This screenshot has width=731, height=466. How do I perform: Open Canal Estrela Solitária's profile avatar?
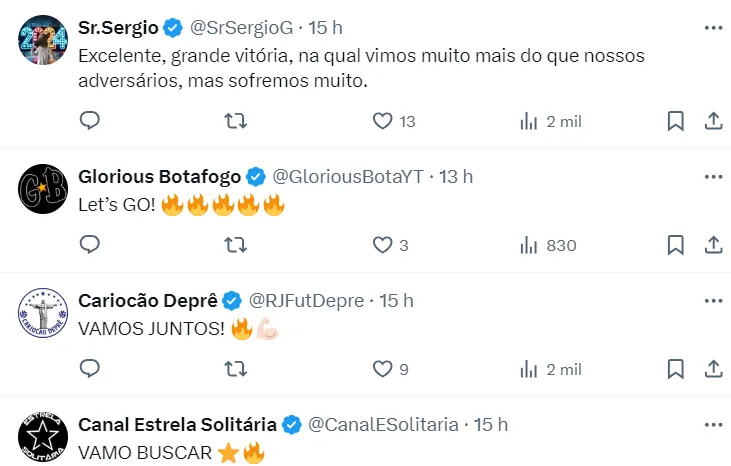click(43, 439)
